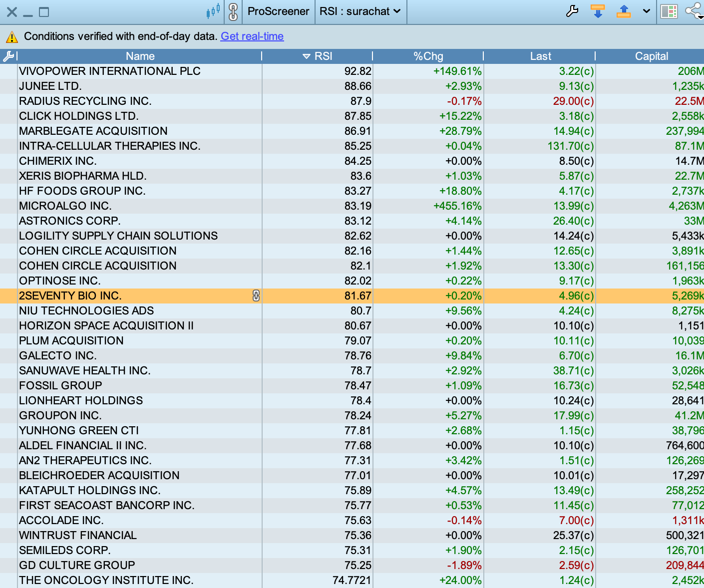Click link icon on 2SEVENTY BIO row
704x588 pixels.
[x=256, y=295]
